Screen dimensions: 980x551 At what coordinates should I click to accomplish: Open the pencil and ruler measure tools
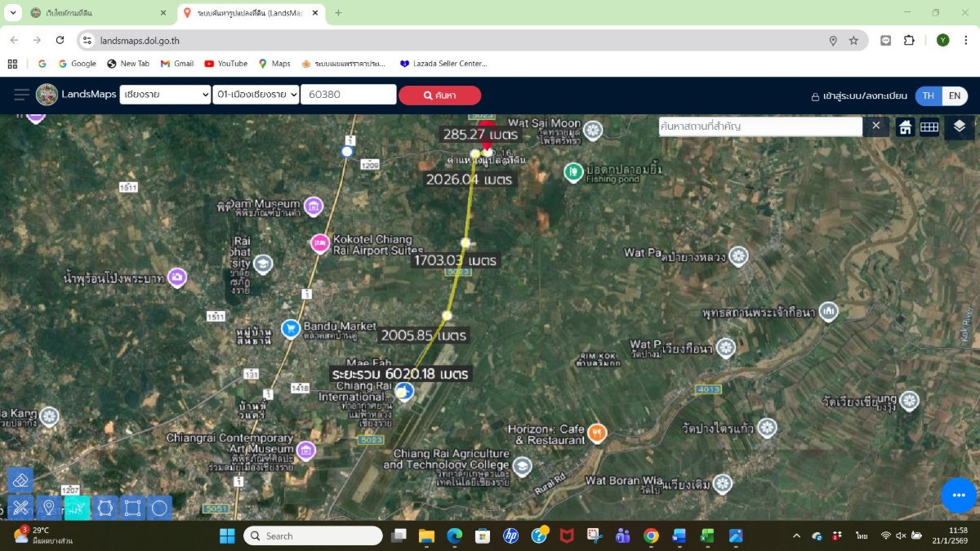coord(21,509)
